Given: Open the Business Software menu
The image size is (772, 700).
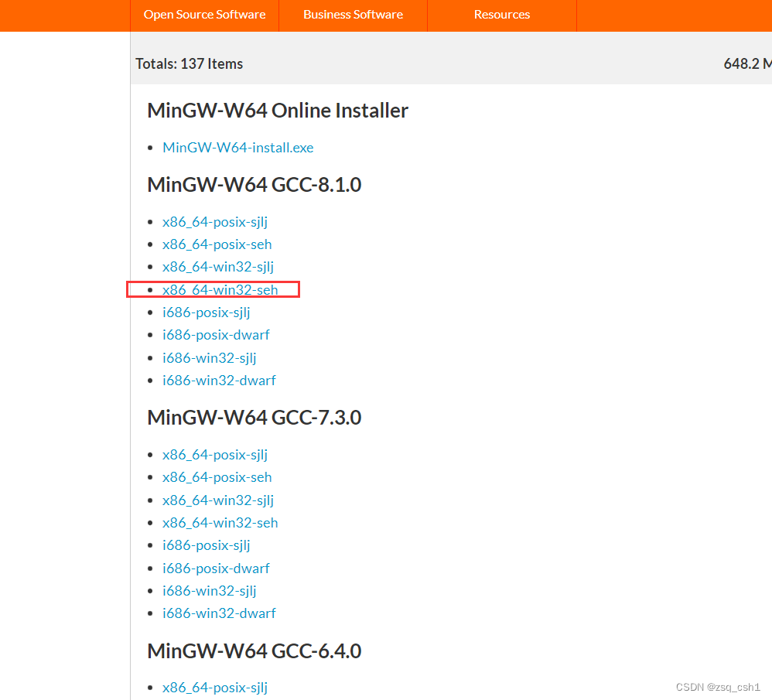Looking at the screenshot, I should pyautogui.click(x=353, y=14).
